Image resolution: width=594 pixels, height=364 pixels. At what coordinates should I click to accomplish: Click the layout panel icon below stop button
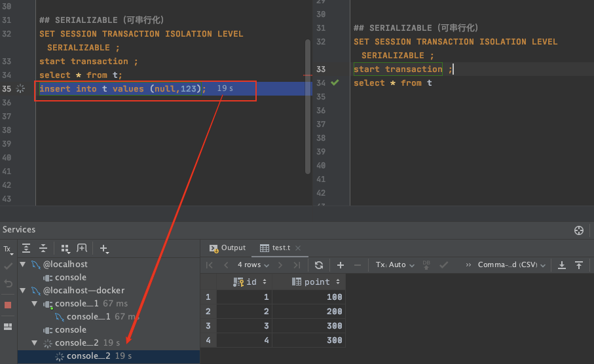point(8,327)
